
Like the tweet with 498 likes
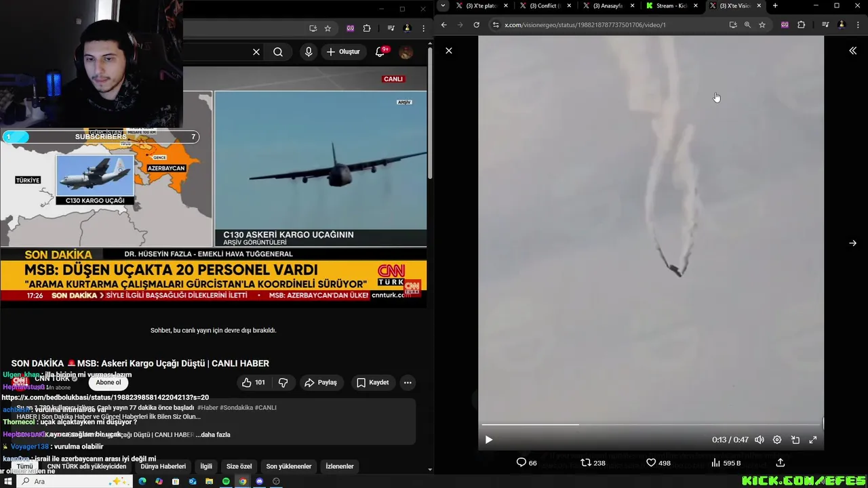(x=658, y=463)
